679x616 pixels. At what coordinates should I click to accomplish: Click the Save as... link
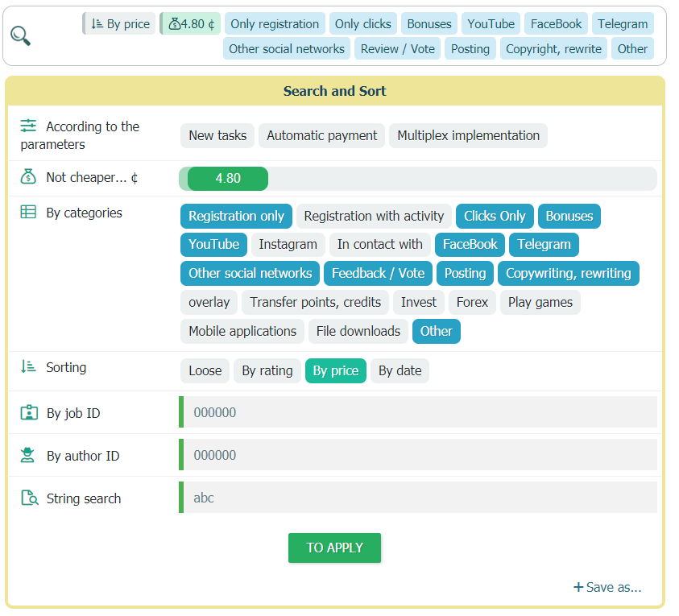pyautogui.click(x=613, y=588)
